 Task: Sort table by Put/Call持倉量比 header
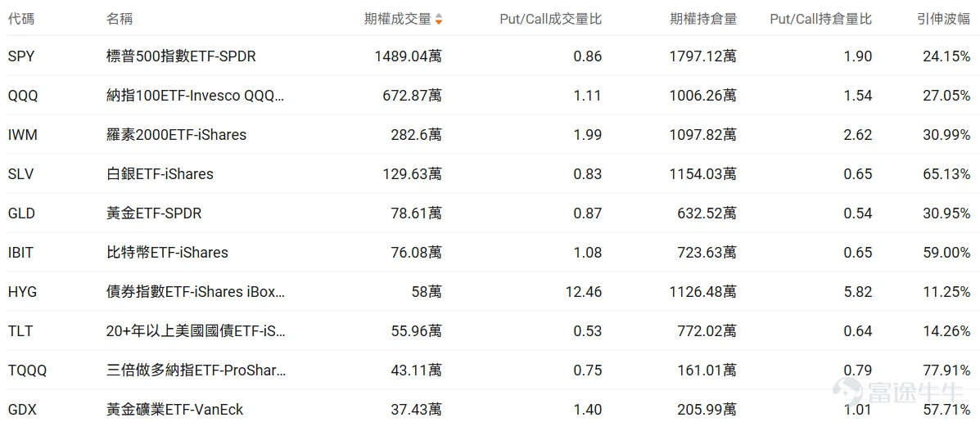tap(820, 20)
